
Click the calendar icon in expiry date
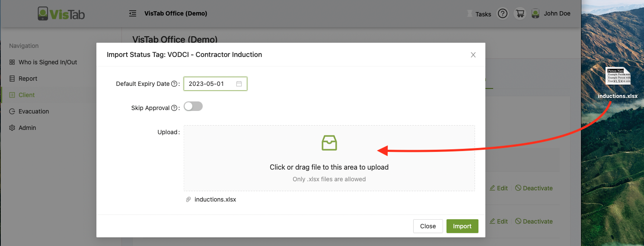239,84
